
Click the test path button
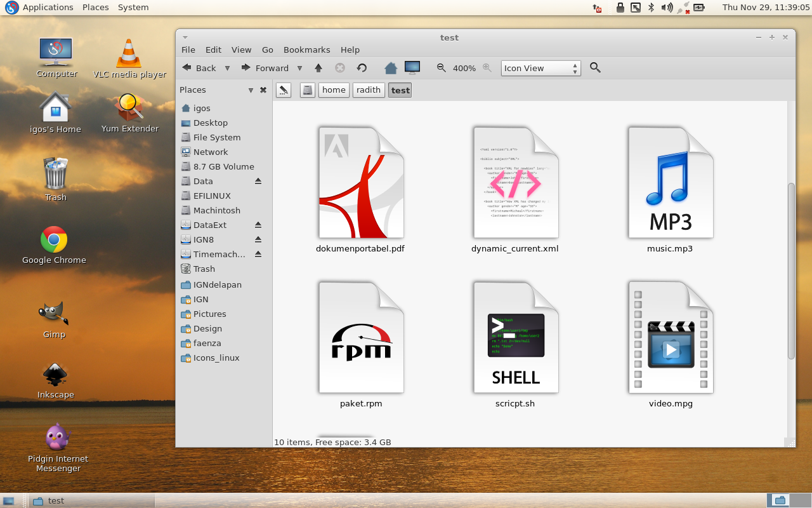point(400,90)
